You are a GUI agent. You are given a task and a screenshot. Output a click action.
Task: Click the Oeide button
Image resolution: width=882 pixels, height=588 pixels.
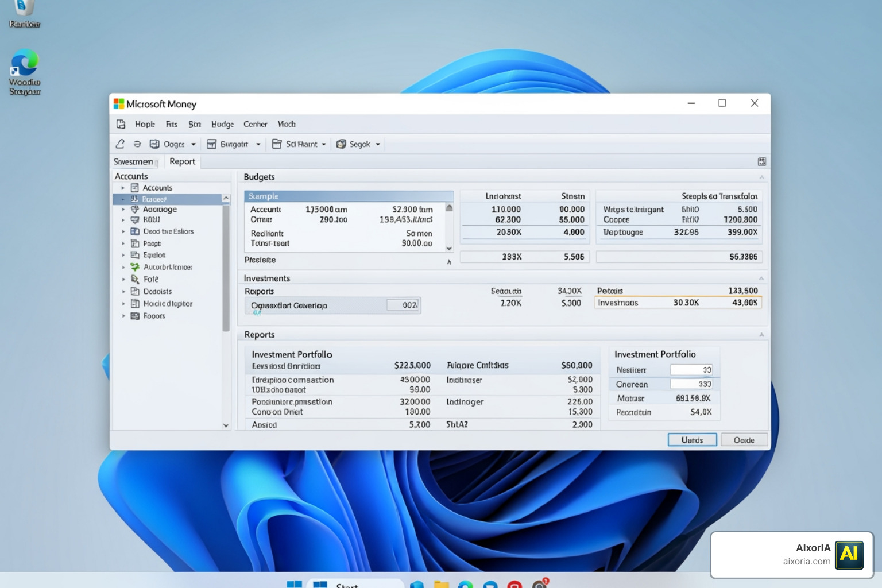coord(744,440)
